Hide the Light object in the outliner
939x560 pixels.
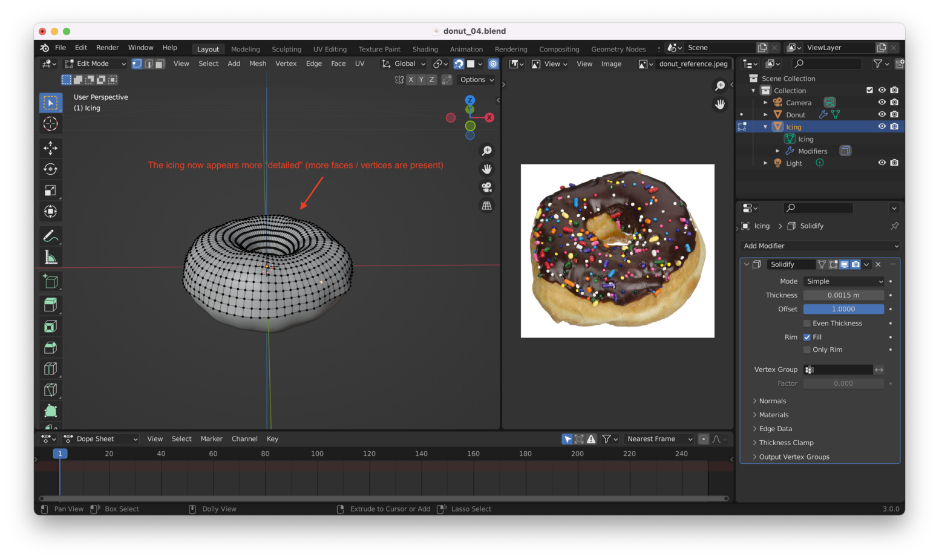[882, 163]
